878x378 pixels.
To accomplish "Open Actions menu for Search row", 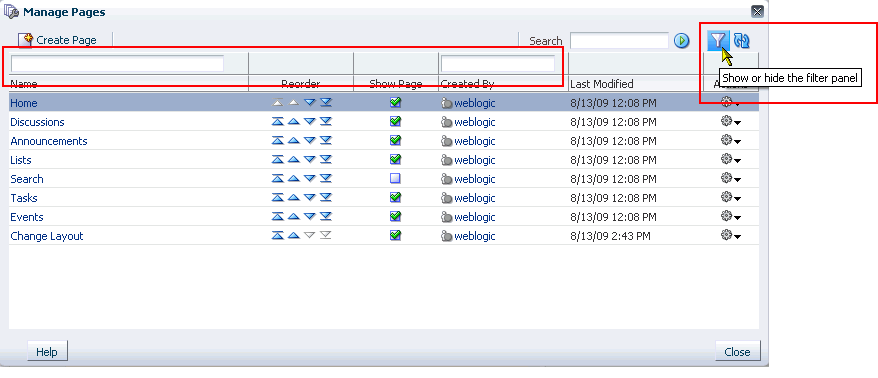I will [x=731, y=179].
